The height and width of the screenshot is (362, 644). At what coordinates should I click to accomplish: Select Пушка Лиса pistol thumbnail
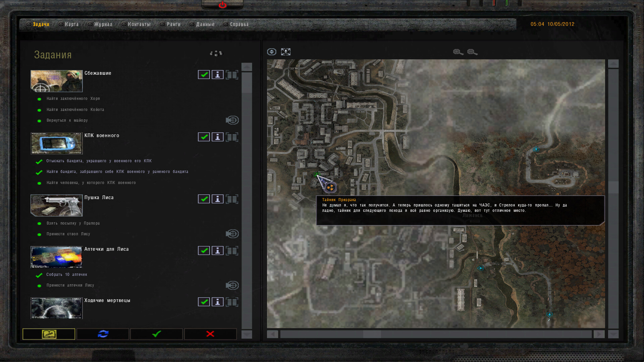56,205
